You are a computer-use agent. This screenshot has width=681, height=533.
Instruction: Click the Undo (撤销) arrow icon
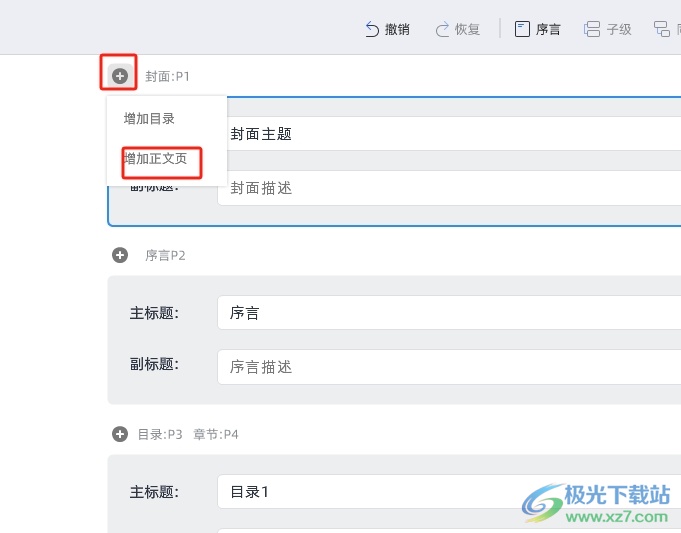(x=372, y=30)
